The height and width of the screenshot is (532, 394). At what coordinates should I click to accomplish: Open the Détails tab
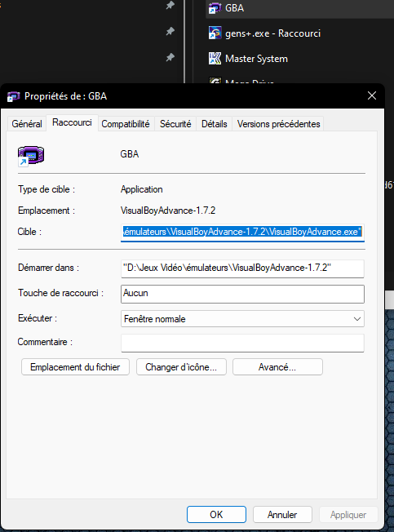point(215,124)
